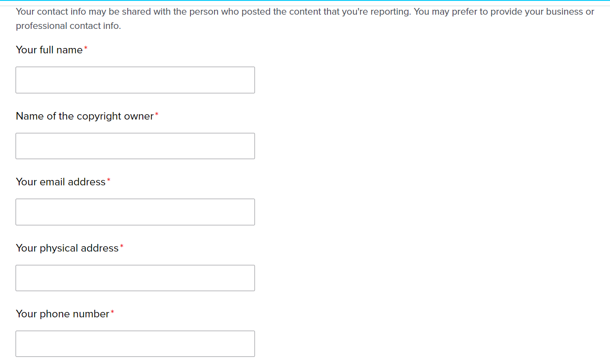This screenshot has width=610, height=364.
Task: Focus the Your phone number input box
Action: pos(135,344)
